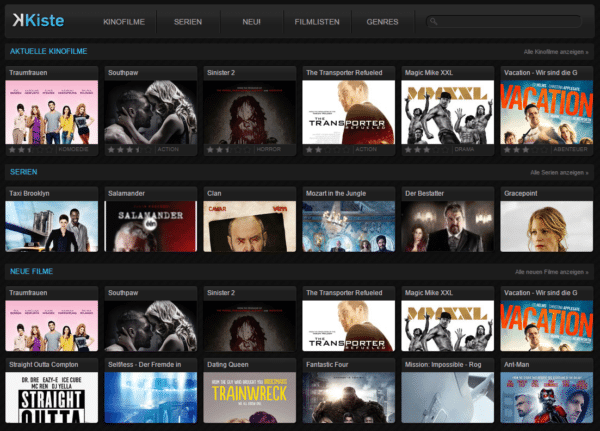Select the NEU! navigation tab
The height and width of the screenshot is (431, 600).
(251, 22)
